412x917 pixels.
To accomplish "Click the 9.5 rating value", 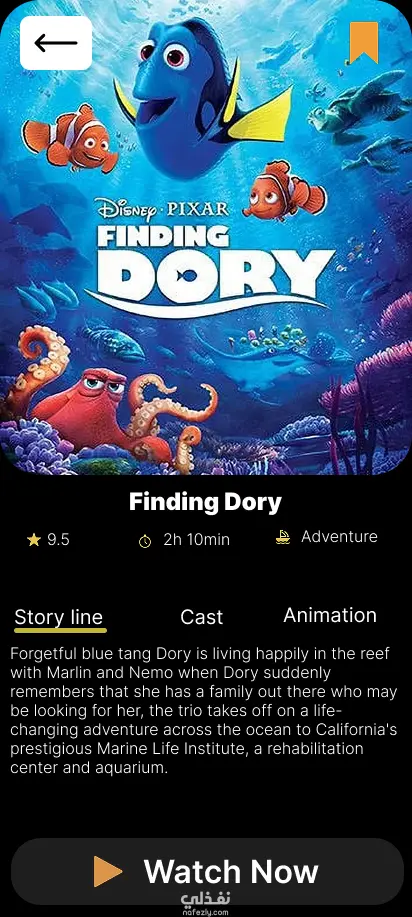I will pyautogui.click(x=58, y=540).
